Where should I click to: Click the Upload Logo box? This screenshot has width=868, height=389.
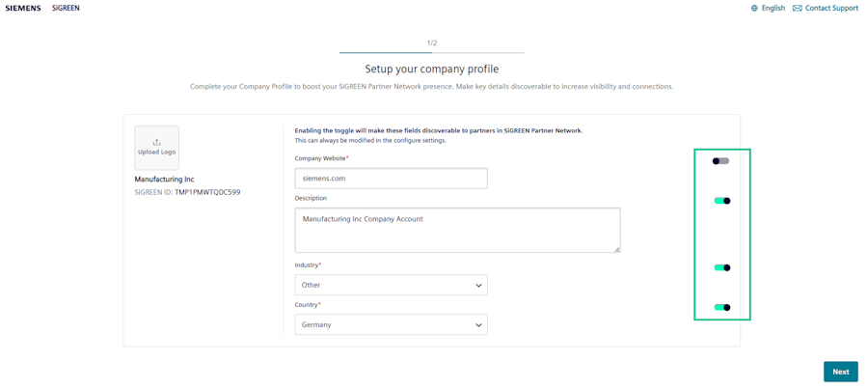pyautogui.click(x=156, y=148)
